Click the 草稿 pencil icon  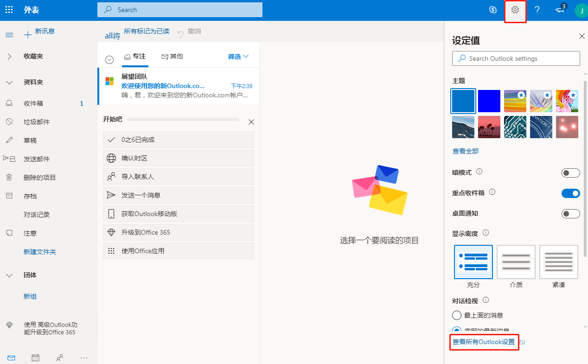tap(9, 140)
